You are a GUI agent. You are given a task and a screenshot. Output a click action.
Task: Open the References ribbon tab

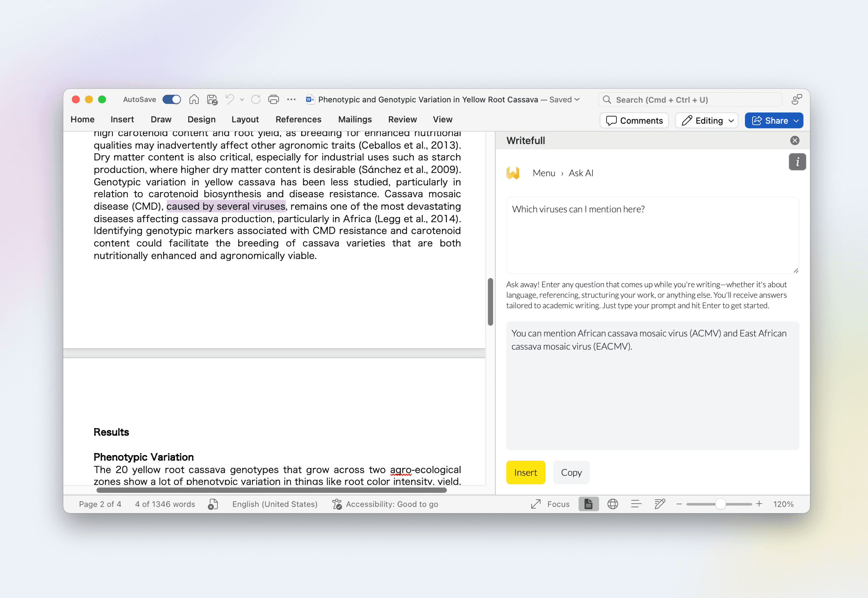click(x=298, y=120)
